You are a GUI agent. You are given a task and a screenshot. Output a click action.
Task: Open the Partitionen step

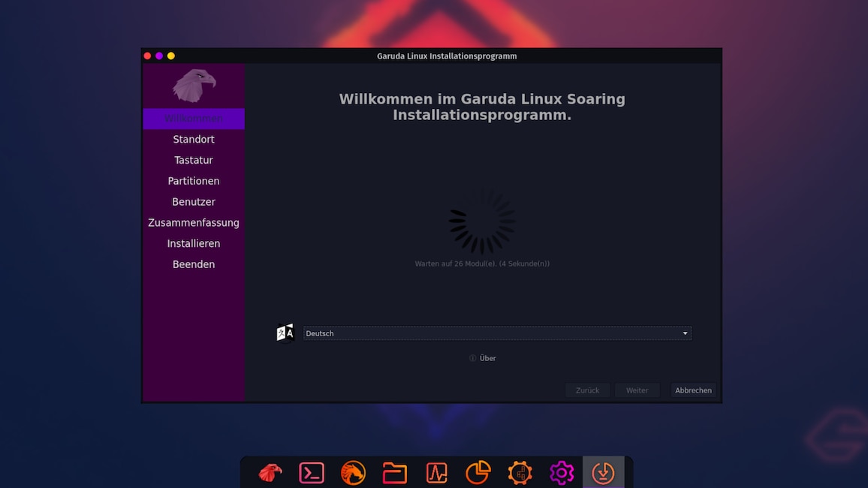point(193,181)
